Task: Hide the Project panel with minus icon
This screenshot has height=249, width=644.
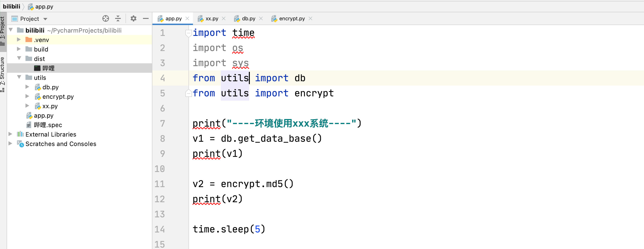Action: point(146,18)
